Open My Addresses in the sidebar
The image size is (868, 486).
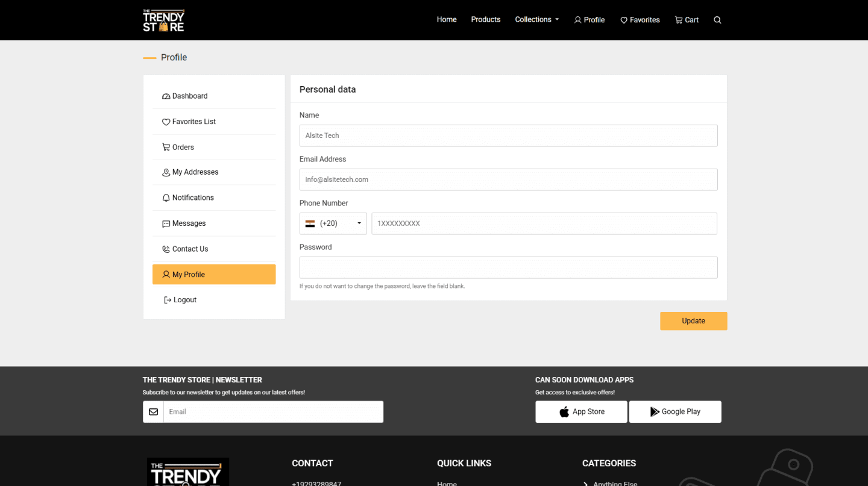coord(195,172)
